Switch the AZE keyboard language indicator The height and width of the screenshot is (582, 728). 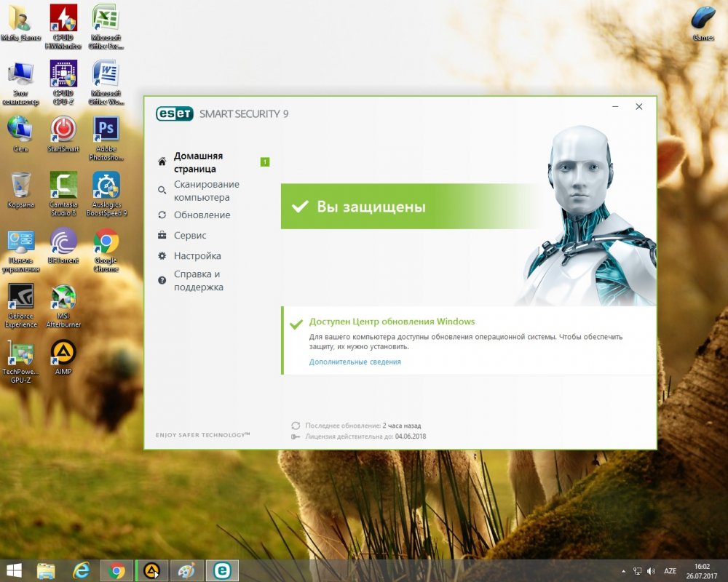[x=670, y=571]
